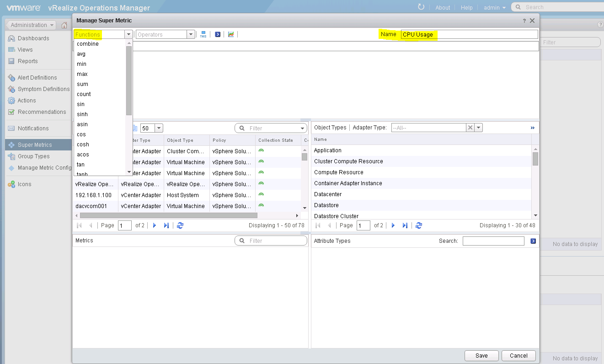Open the page size 50 dropdown

159,128
